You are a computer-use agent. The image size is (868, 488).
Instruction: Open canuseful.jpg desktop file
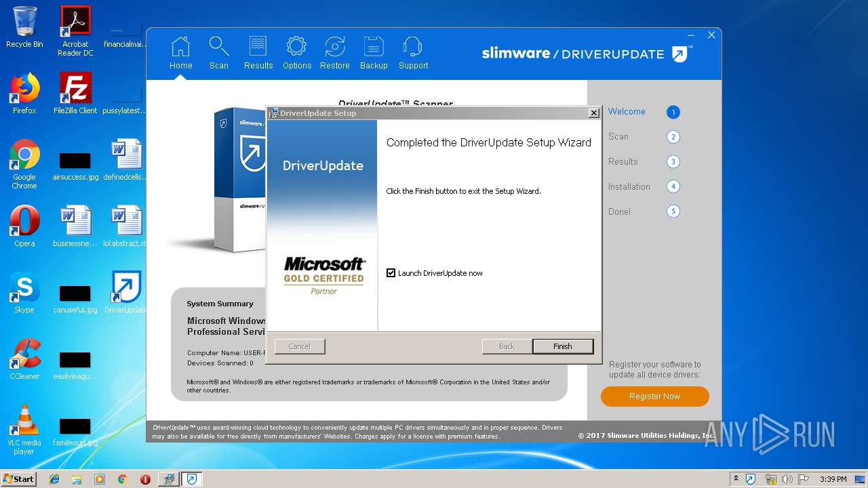75,300
